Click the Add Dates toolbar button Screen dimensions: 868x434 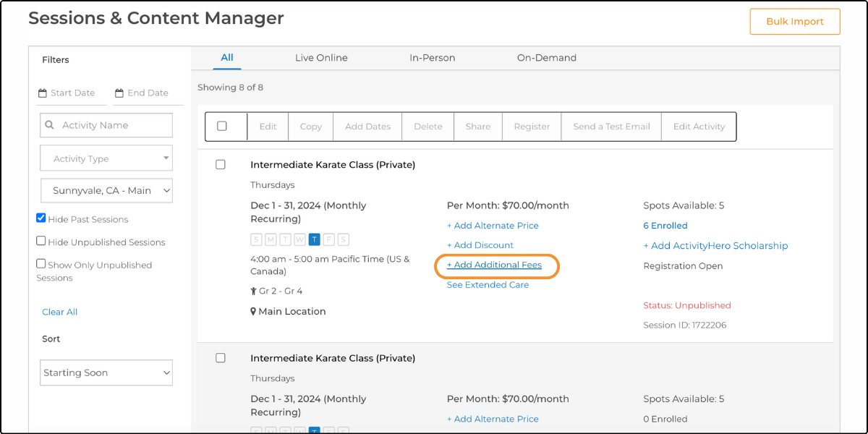[368, 127]
